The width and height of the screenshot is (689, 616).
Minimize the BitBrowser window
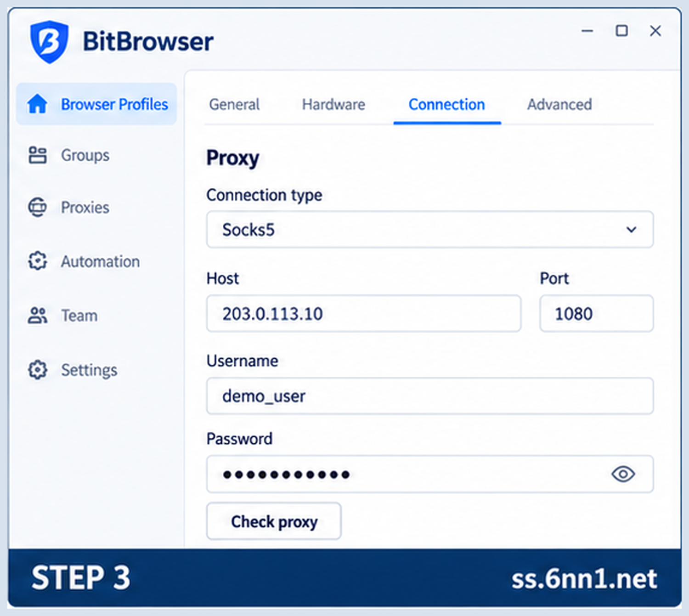tap(587, 31)
